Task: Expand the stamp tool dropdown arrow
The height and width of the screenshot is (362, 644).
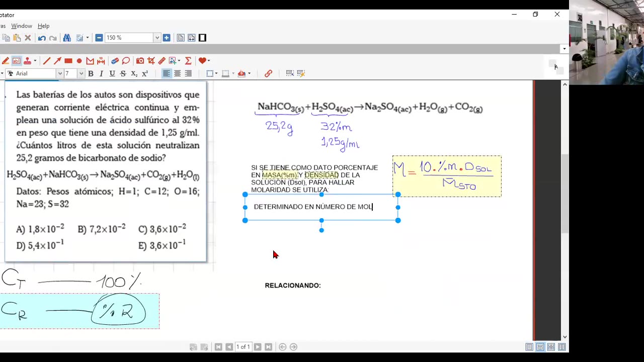Action: pos(35,61)
